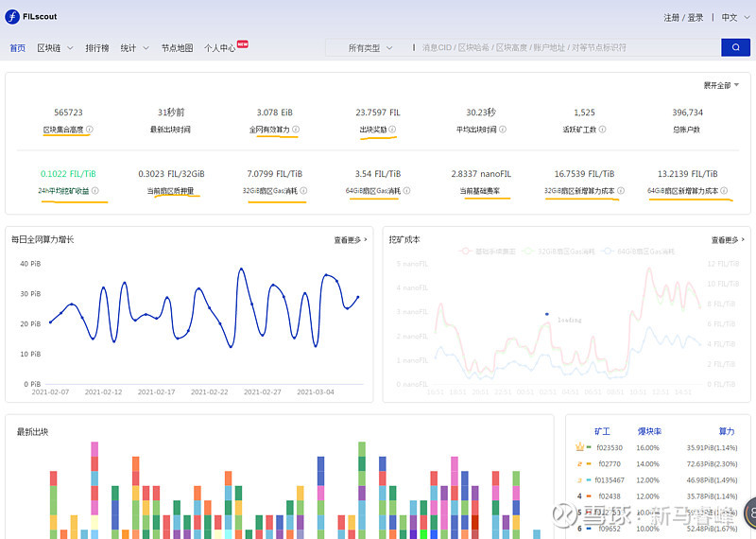Click the 算力 column header

[727, 431]
